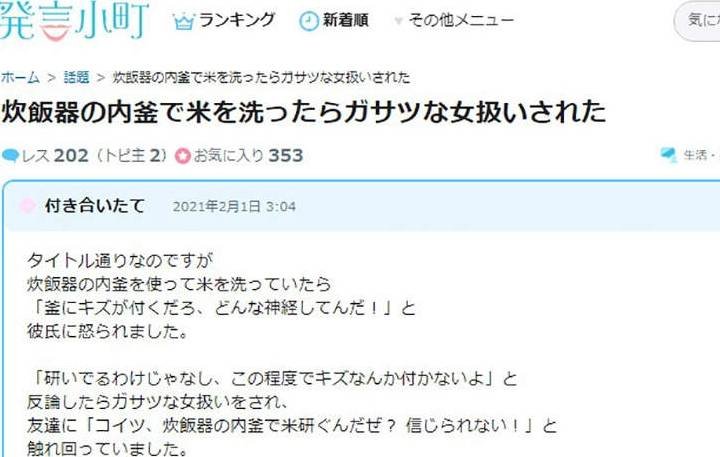
Task: Open the 話題 breadcrumb link
Action: click(76, 78)
